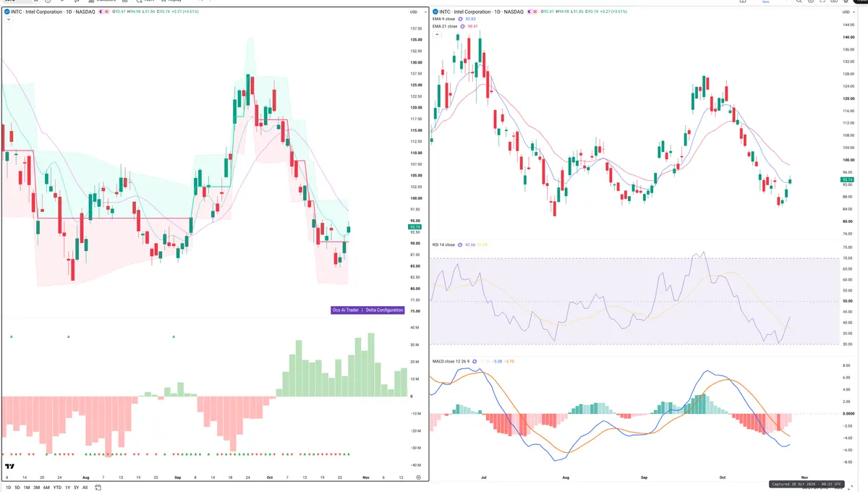The width and height of the screenshot is (868, 492).
Task: Click the TradingView logo on left chart
Action: pos(10,467)
